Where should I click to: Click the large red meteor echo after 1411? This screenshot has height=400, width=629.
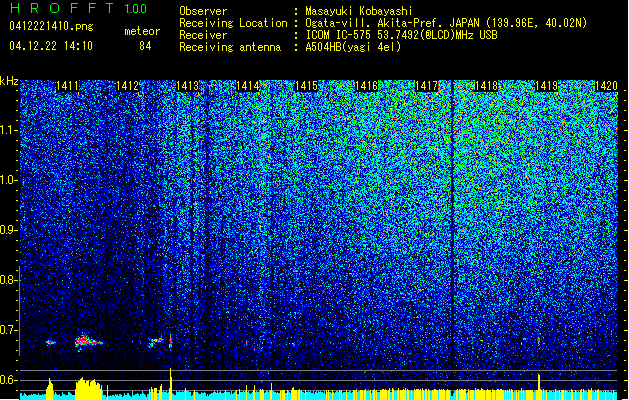pyautogui.click(x=88, y=342)
